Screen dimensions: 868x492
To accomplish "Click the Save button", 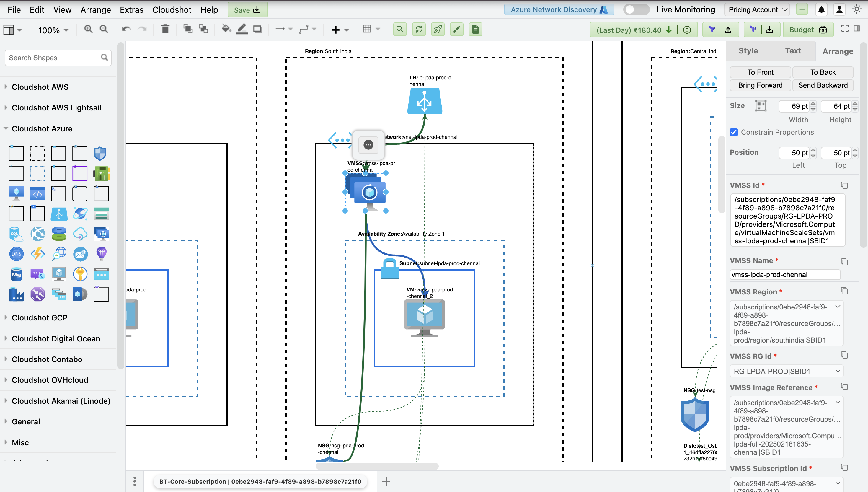I will [x=248, y=10].
